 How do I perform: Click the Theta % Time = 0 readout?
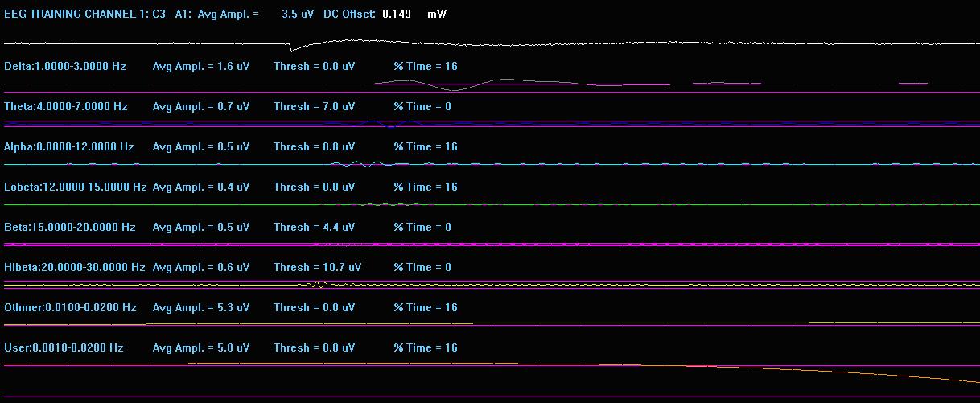pos(422,107)
